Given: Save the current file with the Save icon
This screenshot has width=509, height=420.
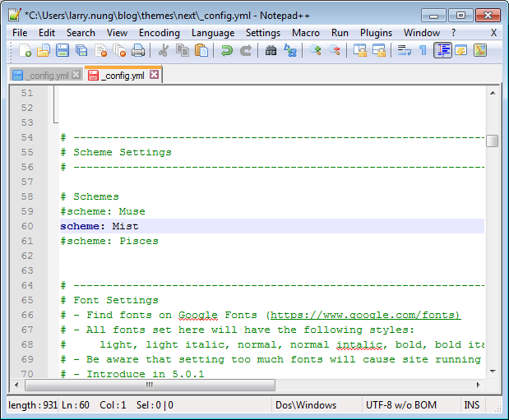Looking at the screenshot, I should [62, 51].
